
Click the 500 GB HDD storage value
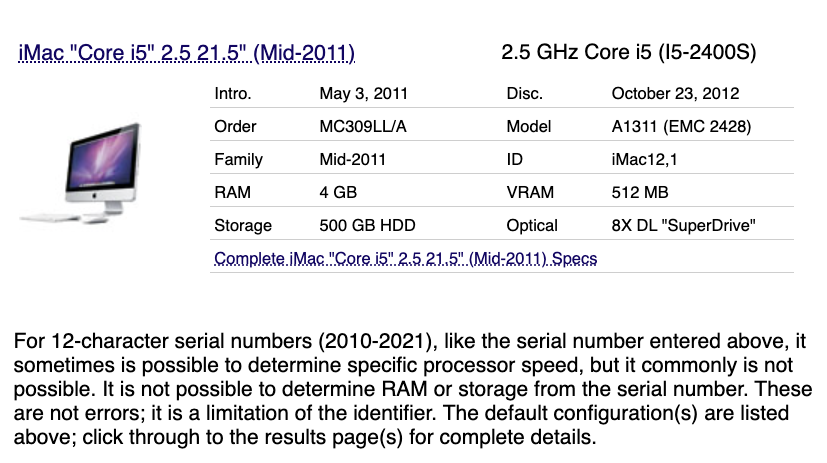click(x=367, y=226)
